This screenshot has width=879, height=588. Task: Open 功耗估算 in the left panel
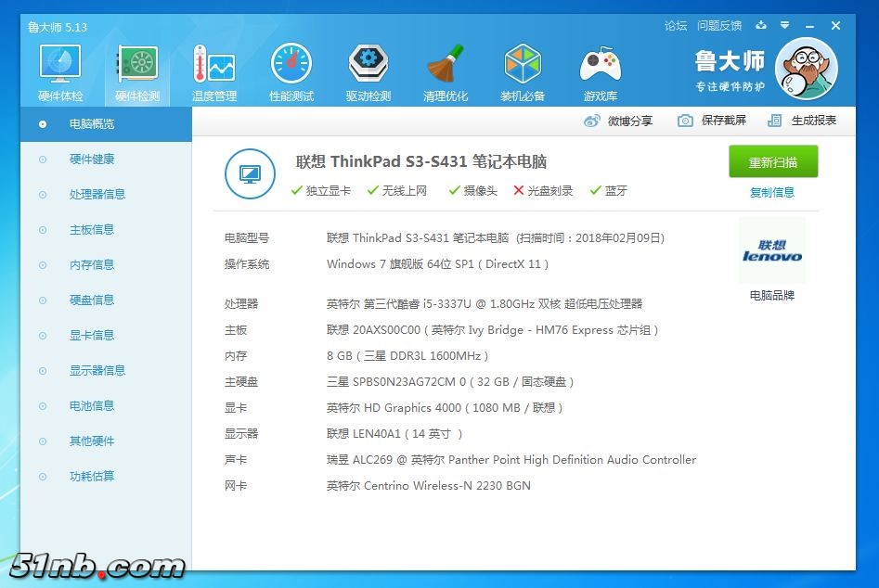pos(92,477)
